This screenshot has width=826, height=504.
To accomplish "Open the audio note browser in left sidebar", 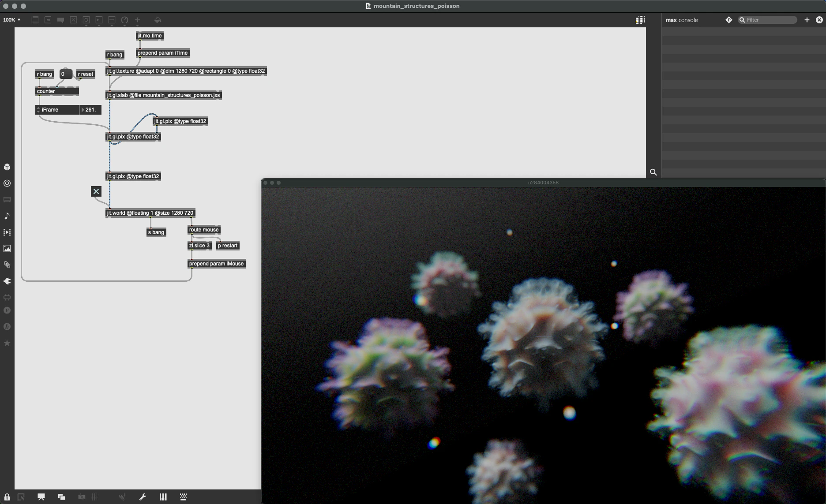I will click(x=7, y=216).
